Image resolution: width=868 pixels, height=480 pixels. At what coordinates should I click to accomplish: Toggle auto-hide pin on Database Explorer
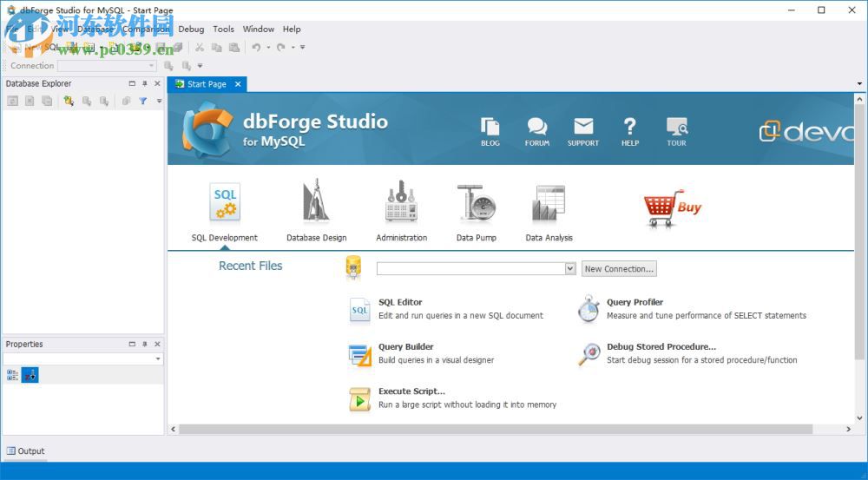pyautogui.click(x=144, y=83)
